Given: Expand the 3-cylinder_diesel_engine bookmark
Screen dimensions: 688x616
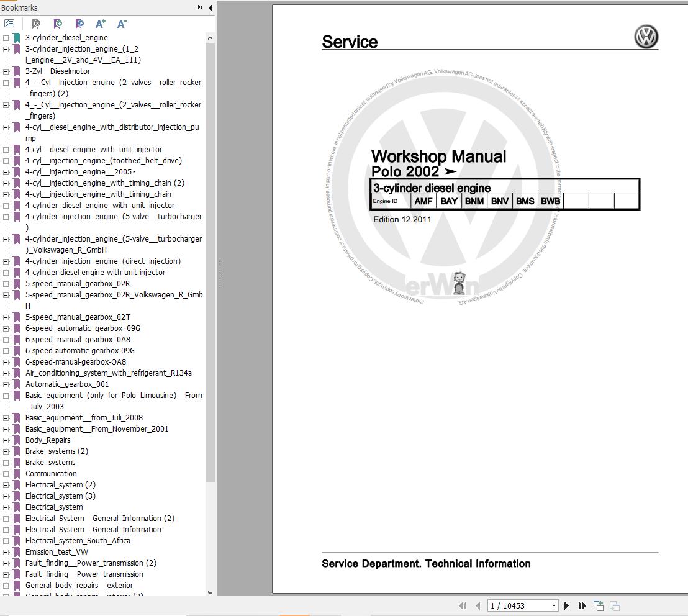Looking at the screenshot, I should pyautogui.click(x=6, y=38).
